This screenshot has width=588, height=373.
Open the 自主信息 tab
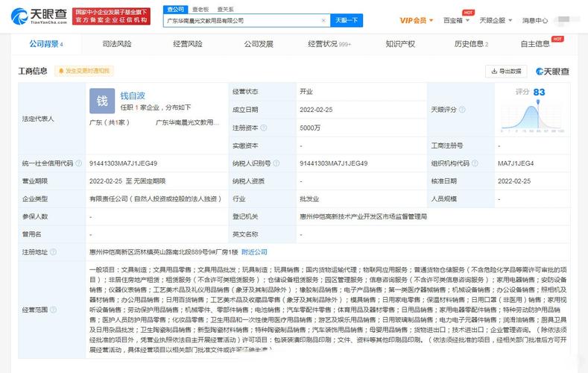coord(535,44)
